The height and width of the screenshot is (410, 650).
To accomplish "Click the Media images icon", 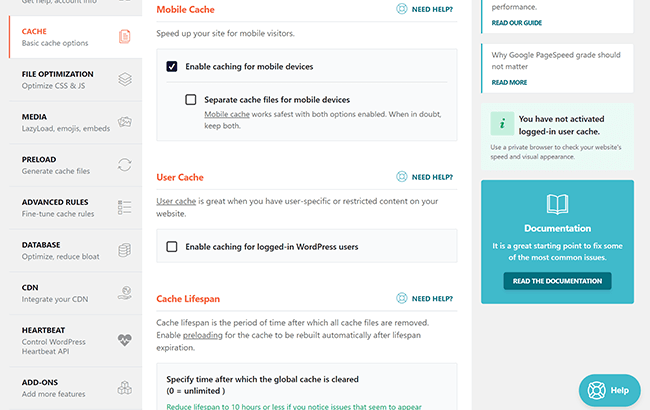I will click(x=125, y=122).
